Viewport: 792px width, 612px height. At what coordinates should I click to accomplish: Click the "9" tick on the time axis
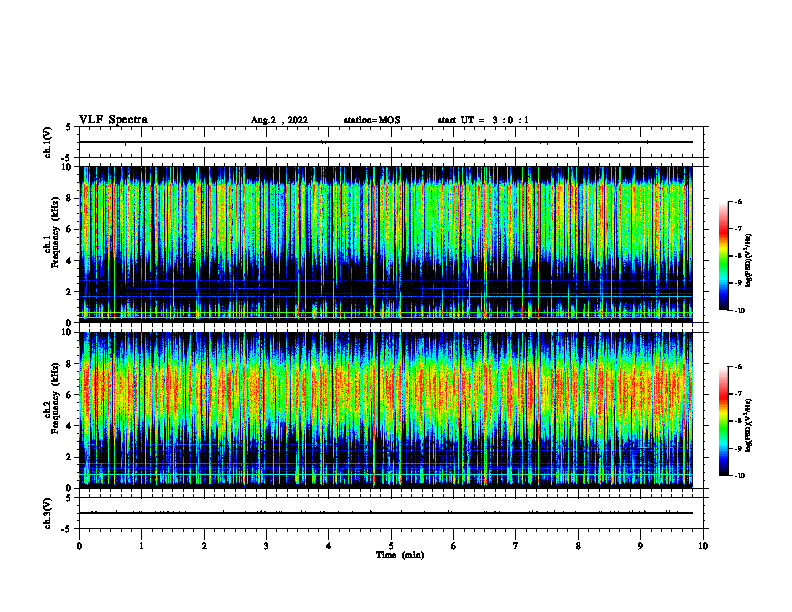[640, 546]
